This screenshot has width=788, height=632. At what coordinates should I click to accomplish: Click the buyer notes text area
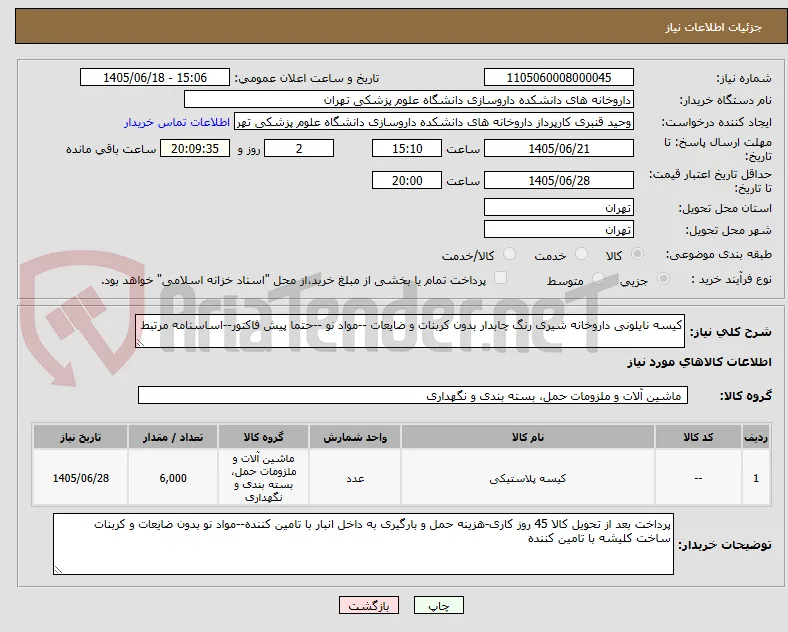click(363, 544)
